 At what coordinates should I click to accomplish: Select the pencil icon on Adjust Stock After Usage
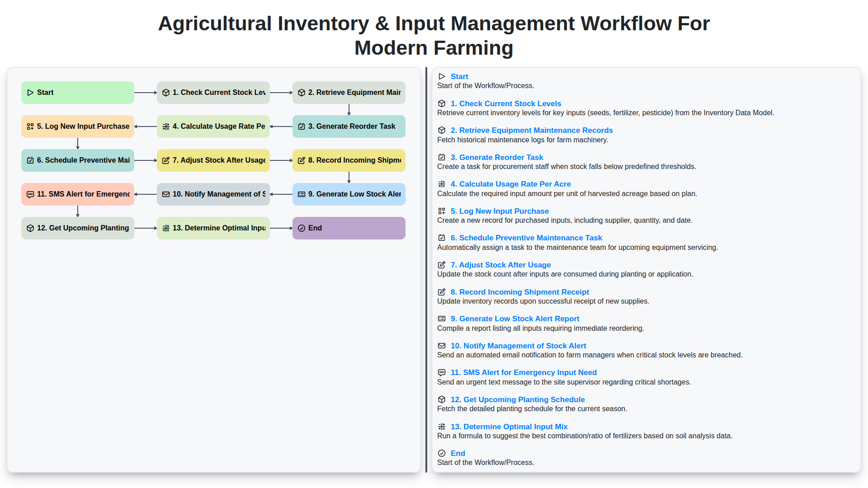166,160
